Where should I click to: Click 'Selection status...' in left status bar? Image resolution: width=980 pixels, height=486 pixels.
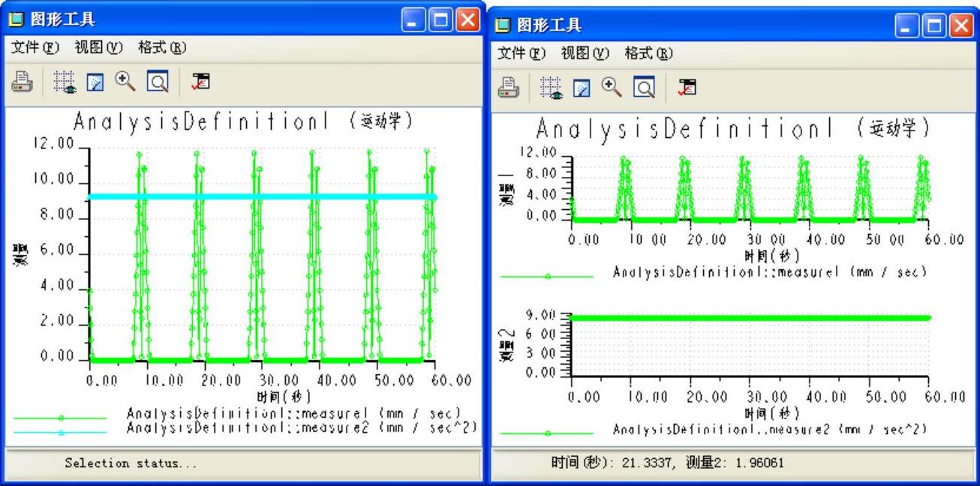131,463
